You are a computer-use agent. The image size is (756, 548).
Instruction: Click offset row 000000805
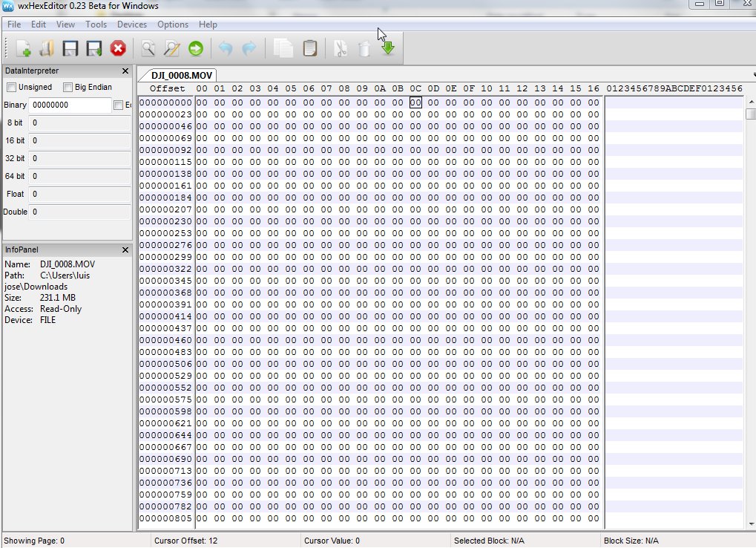(x=165, y=518)
